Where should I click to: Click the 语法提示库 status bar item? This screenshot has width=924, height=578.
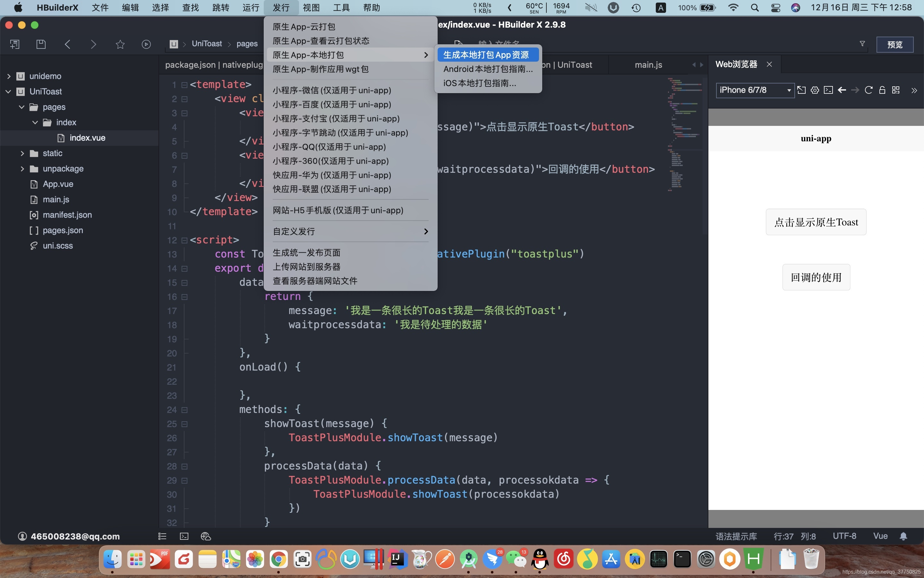click(x=736, y=536)
